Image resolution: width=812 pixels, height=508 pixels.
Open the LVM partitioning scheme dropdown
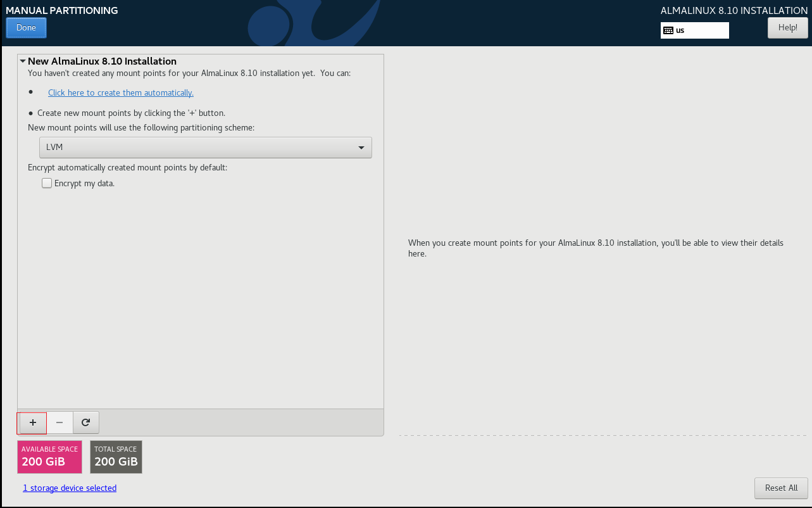click(x=206, y=148)
